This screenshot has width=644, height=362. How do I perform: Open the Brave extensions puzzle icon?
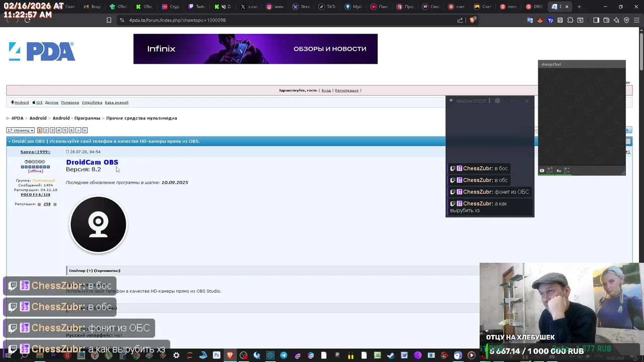[570, 20]
